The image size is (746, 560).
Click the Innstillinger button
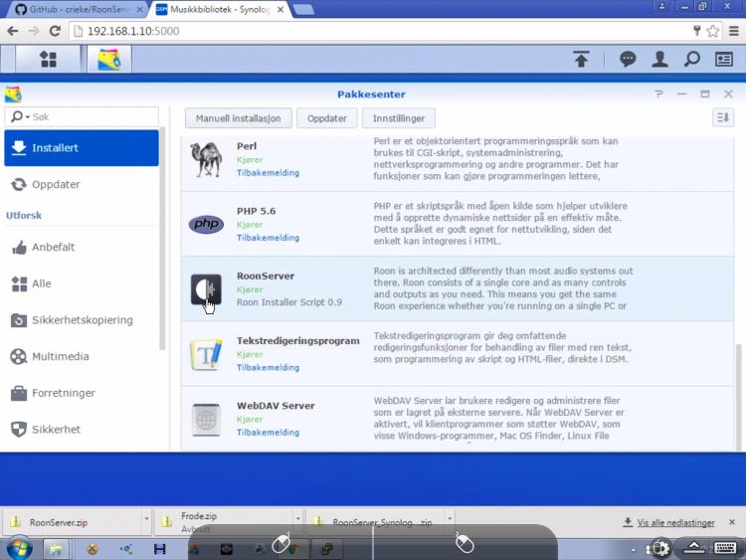(x=399, y=118)
